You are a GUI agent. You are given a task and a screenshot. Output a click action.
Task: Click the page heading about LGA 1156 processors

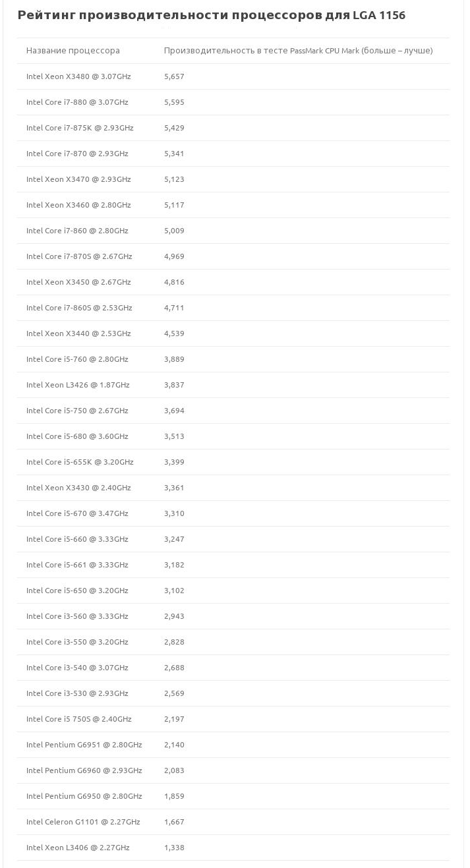(211, 15)
